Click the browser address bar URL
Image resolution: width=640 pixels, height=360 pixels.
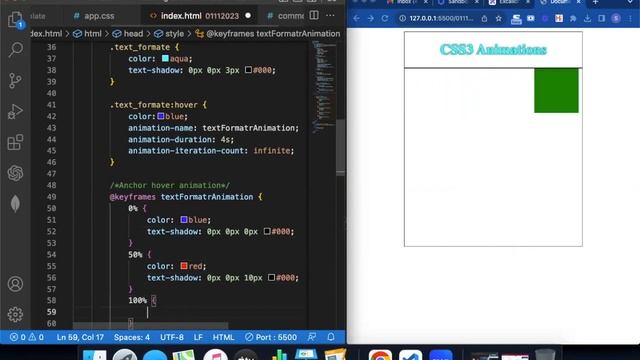click(441, 18)
